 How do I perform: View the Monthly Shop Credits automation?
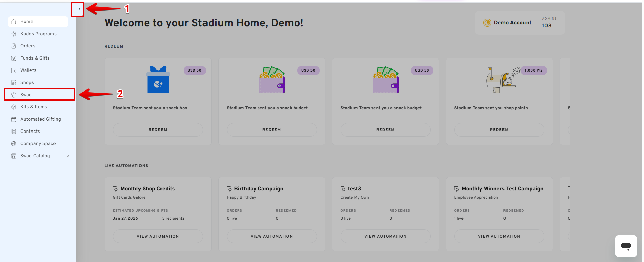pos(158,236)
